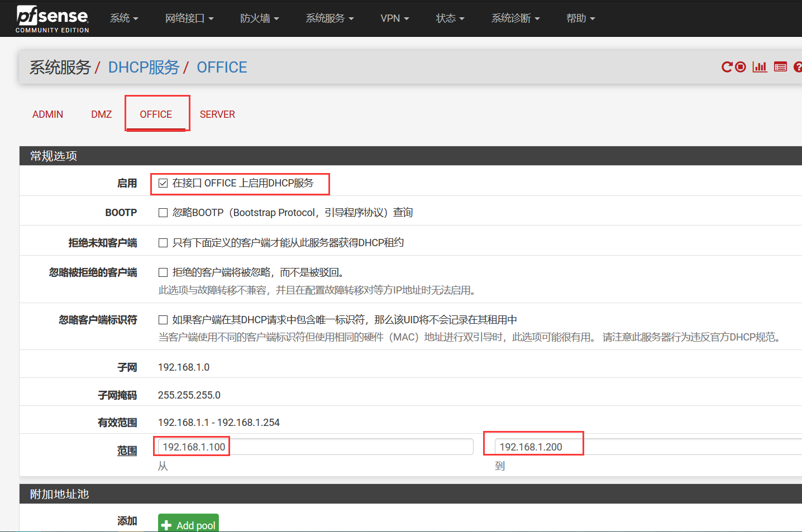Click the 附加地址池 section header

(x=410, y=494)
